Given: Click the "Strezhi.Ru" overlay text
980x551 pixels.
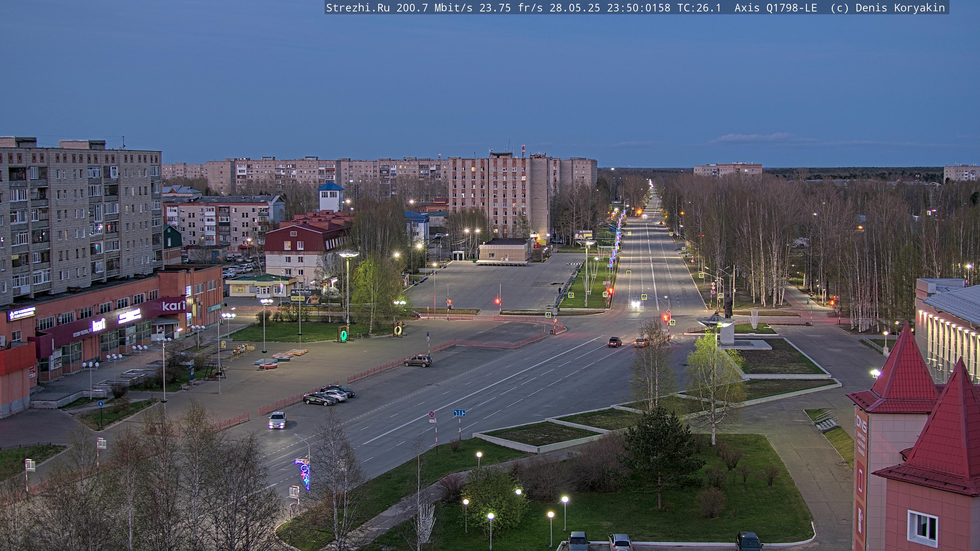Looking at the screenshot, I should click(x=358, y=8).
